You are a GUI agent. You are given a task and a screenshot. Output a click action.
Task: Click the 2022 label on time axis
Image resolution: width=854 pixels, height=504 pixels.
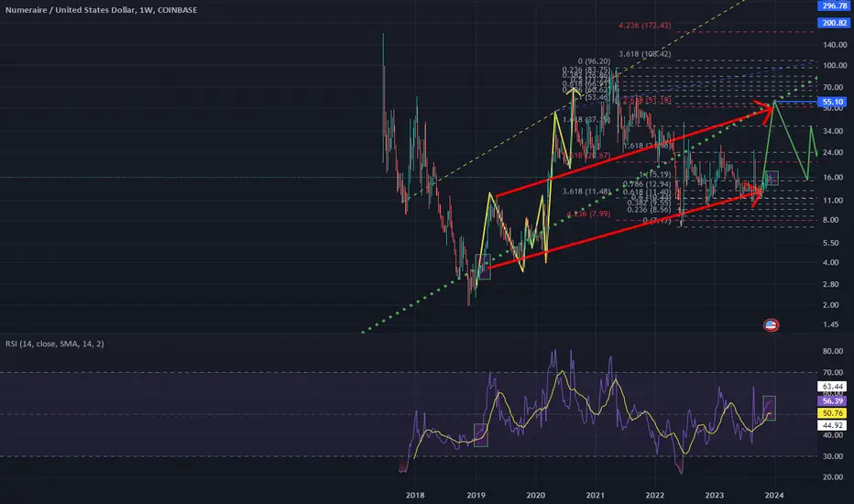click(x=654, y=495)
